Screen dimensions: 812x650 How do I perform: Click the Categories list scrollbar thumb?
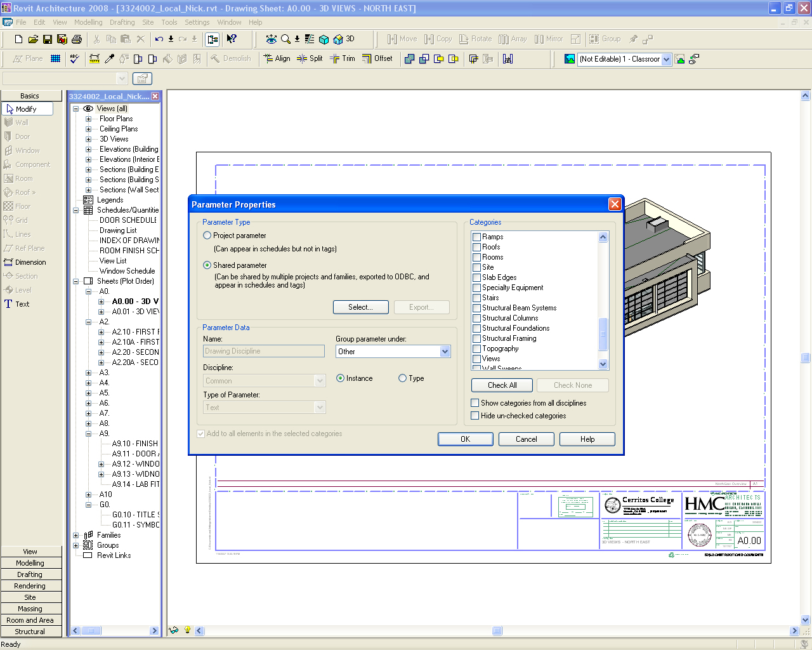(x=603, y=334)
